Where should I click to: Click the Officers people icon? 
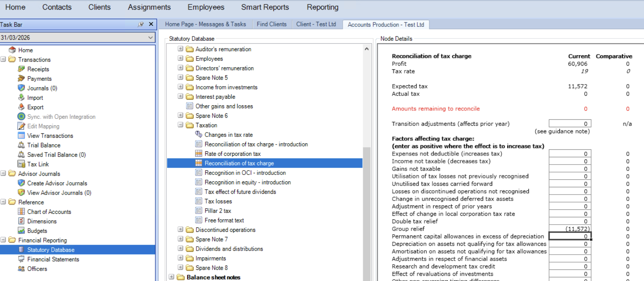tap(21, 269)
